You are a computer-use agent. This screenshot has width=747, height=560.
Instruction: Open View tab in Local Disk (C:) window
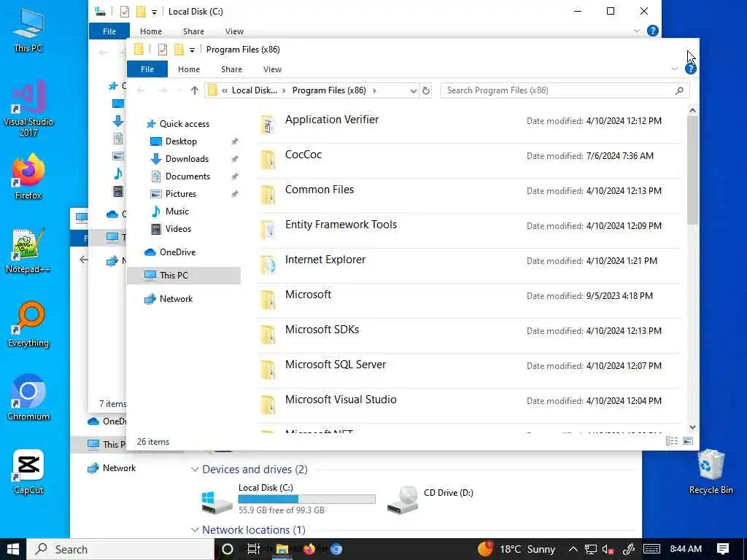tap(234, 31)
